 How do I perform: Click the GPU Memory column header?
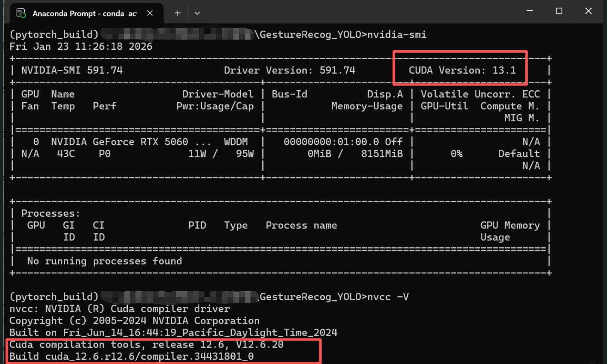point(510,225)
